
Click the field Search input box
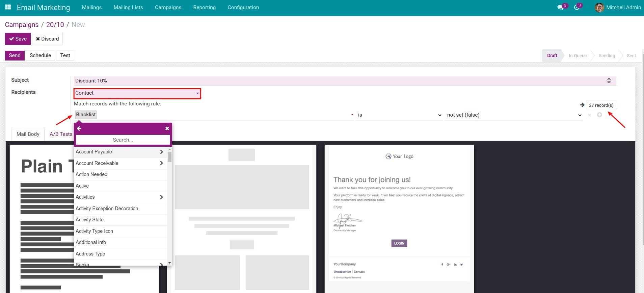click(123, 140)
